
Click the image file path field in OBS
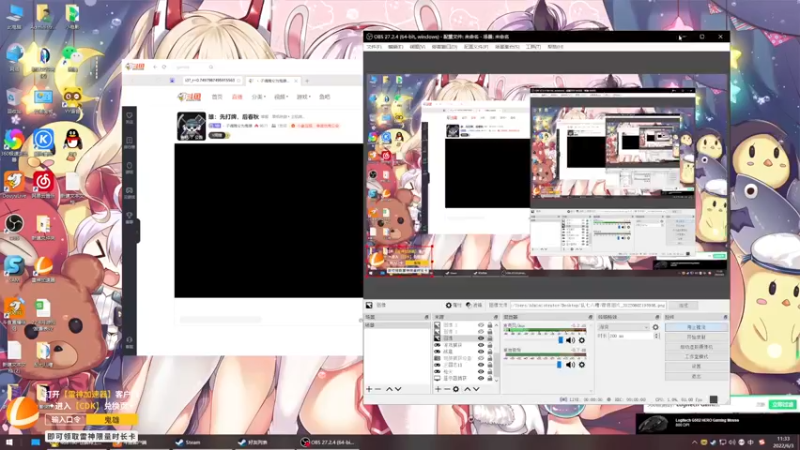(x=588, y=305)
